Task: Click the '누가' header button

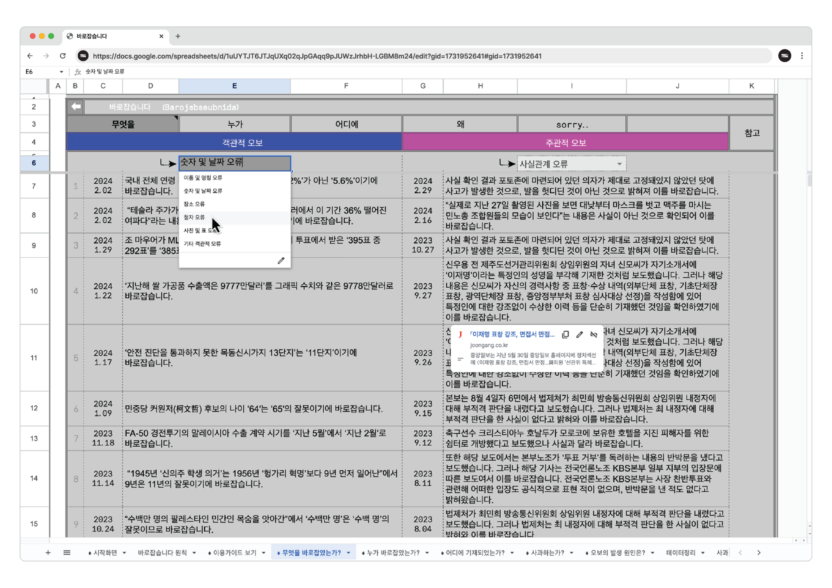Action: (x=235, y=125)
